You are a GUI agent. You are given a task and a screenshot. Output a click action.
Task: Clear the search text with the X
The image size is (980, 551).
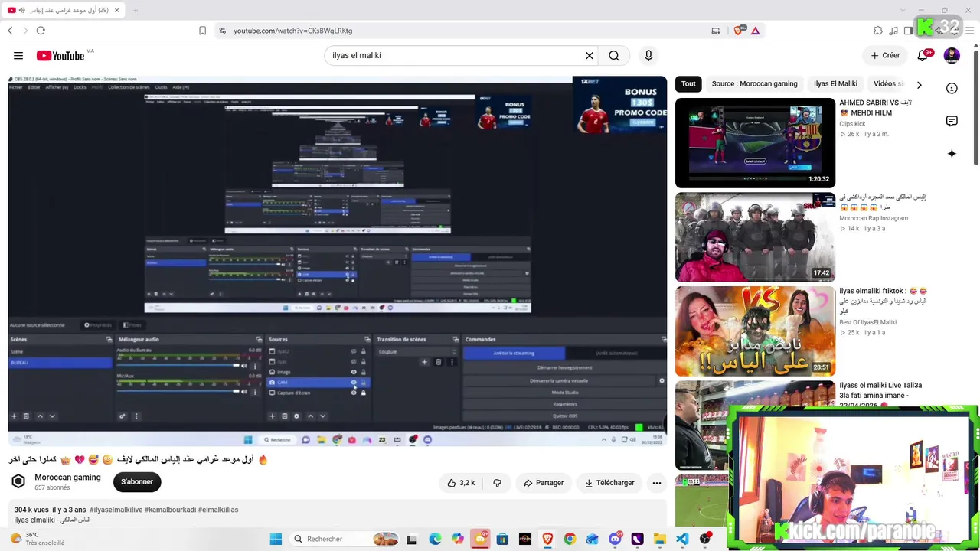pos(590,55)
